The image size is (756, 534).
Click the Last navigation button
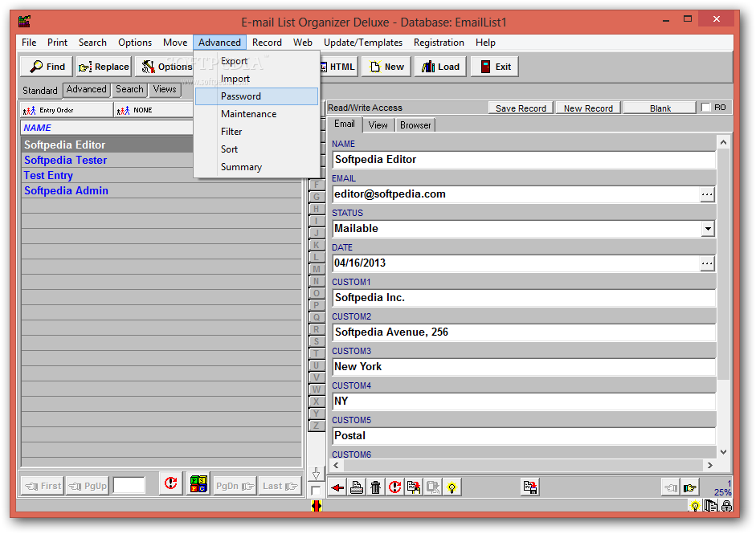[280, 486]
